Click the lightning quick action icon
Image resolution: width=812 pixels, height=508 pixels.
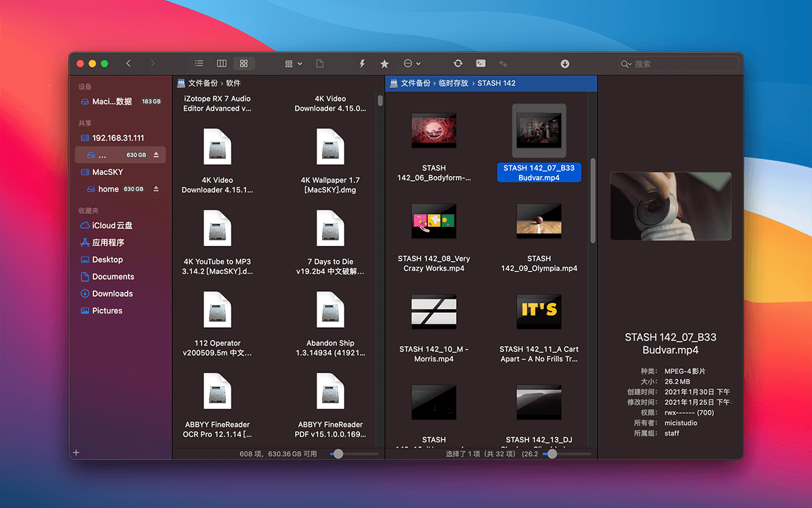click(x=362, y=64)
